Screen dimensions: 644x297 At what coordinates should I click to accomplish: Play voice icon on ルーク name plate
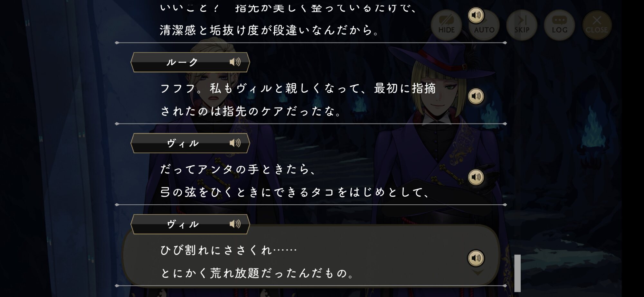pyautogui.click(x=235, y=62)
